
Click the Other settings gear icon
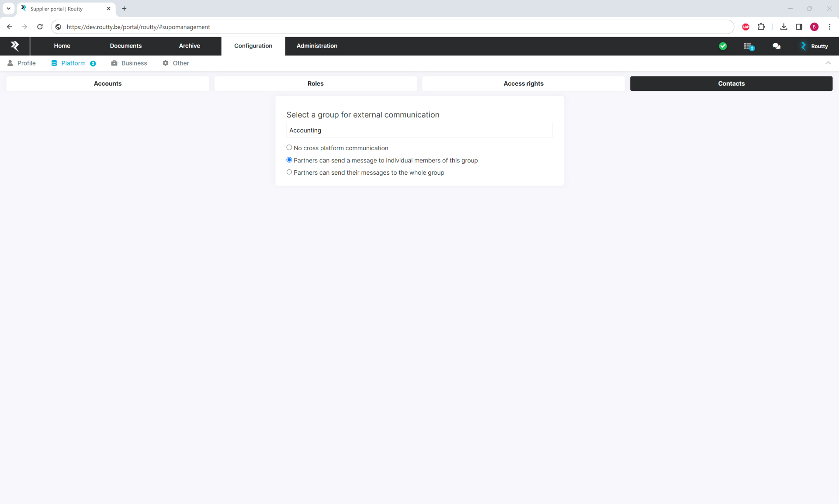click(165, 63)
